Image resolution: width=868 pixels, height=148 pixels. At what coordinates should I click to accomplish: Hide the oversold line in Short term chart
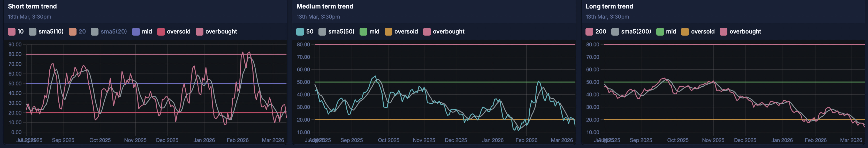point(174,32)
